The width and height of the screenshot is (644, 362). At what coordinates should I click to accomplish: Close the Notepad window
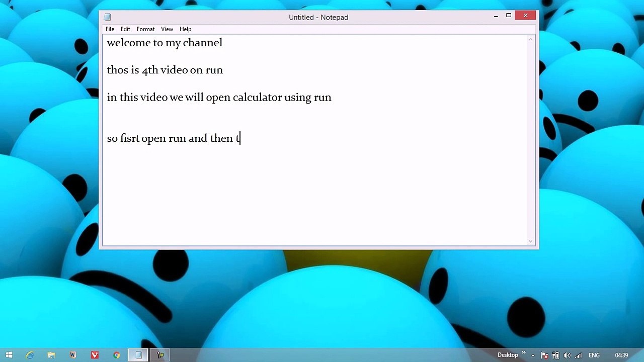pyautogui.click(x=526, y=16)
